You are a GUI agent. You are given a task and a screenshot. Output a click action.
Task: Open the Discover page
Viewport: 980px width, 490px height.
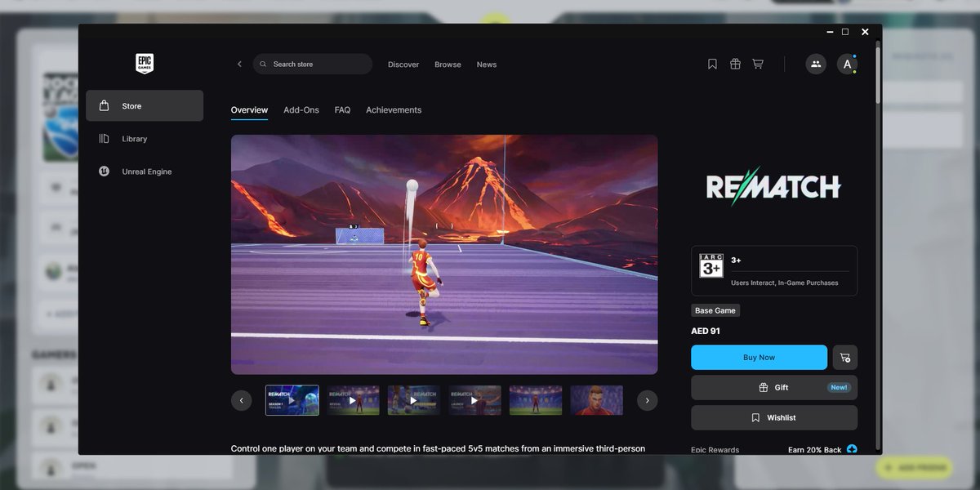[403, 65]
